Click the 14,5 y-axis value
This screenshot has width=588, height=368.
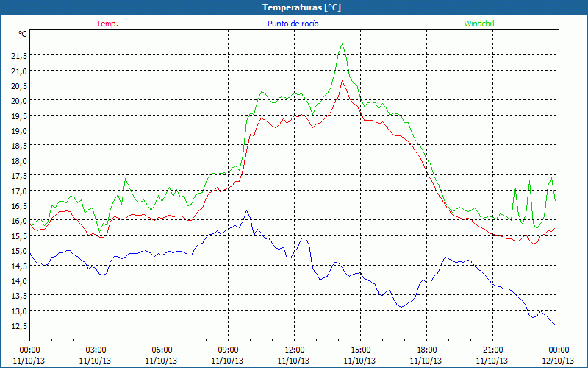19,266
